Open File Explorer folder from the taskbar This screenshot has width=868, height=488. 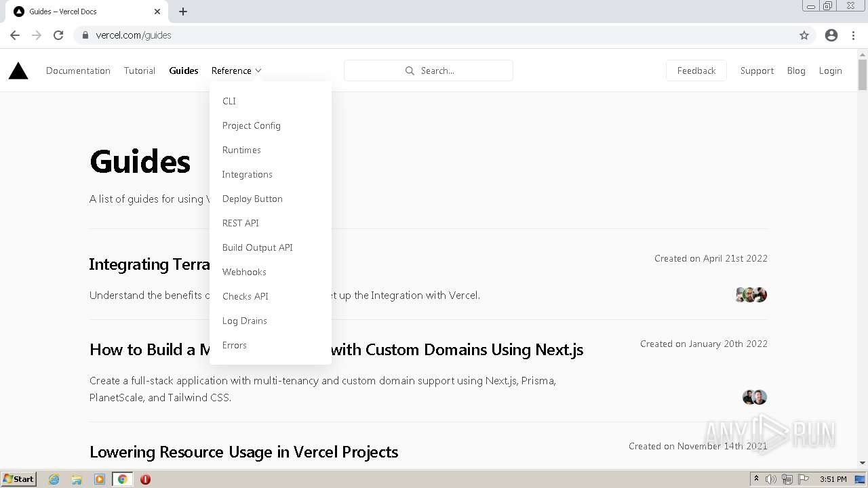77,479
